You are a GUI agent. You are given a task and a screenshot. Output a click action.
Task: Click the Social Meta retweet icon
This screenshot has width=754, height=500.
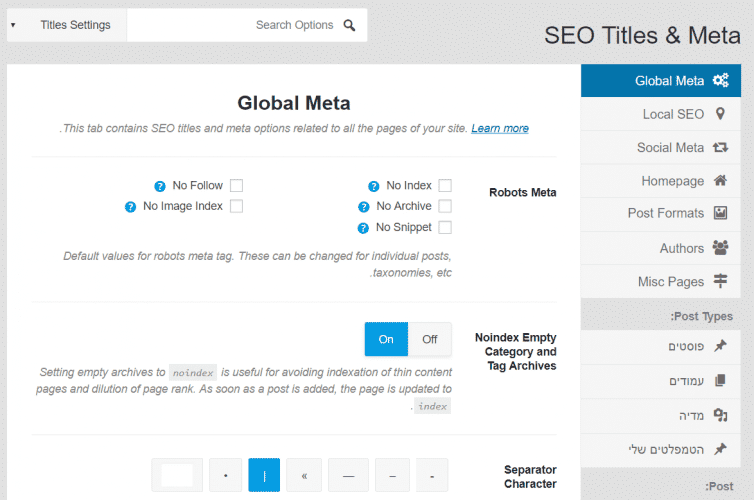[x=720, y=147]
